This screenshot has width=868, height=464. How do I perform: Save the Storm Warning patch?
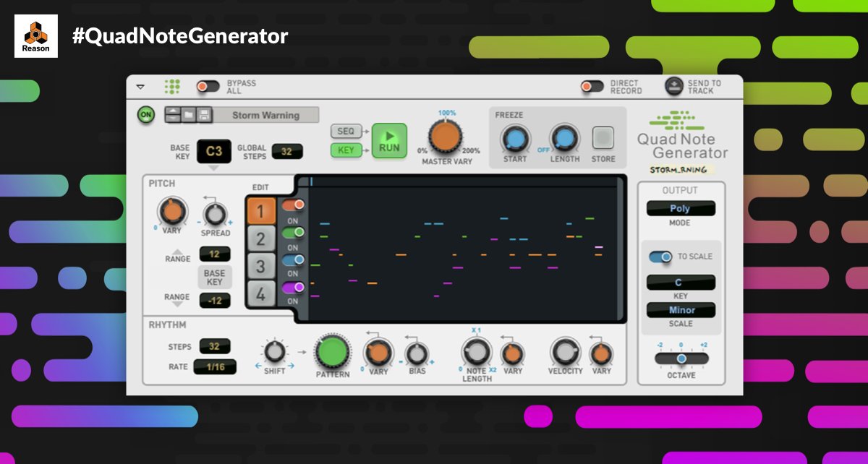pos(205,115)
